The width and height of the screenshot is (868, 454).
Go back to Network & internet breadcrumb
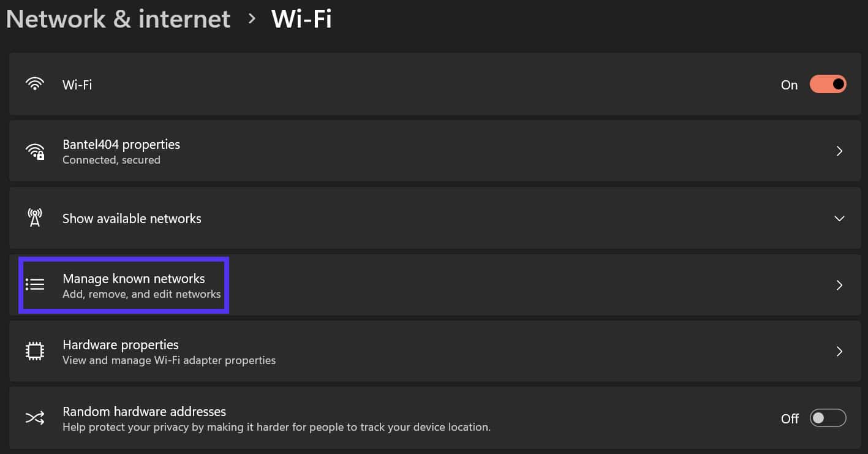(118, 18)
